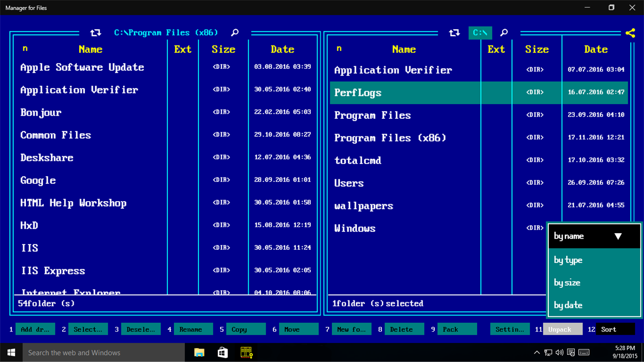Click the Unpack button
Viewport: 644px width, 362px height.
pyautogui.click(x=563, y=329)
